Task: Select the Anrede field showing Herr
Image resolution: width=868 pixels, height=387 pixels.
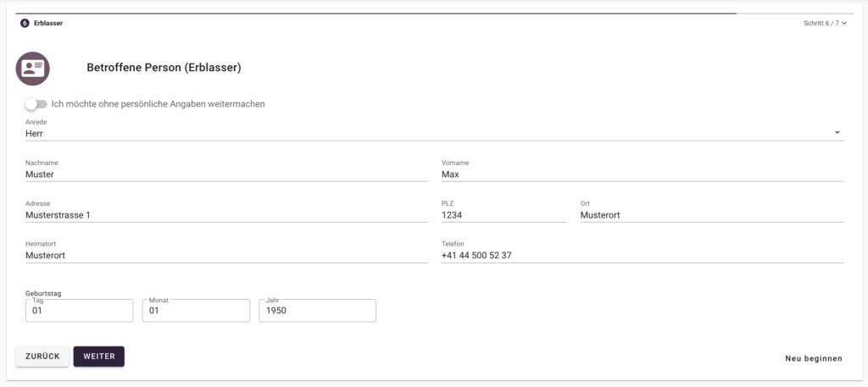Action: pyautogui.click(x=424, y=133)
